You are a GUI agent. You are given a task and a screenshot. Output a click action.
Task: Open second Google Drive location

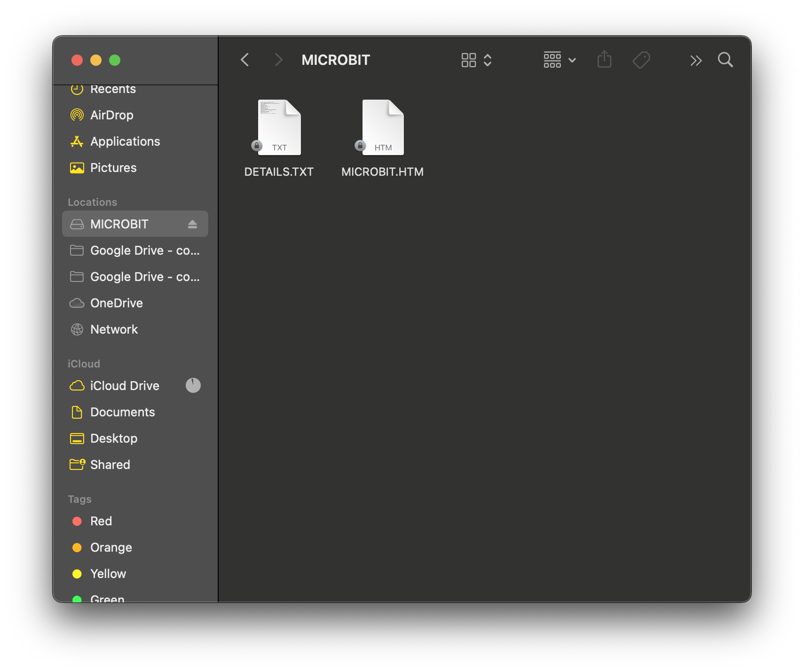point(135,277)
